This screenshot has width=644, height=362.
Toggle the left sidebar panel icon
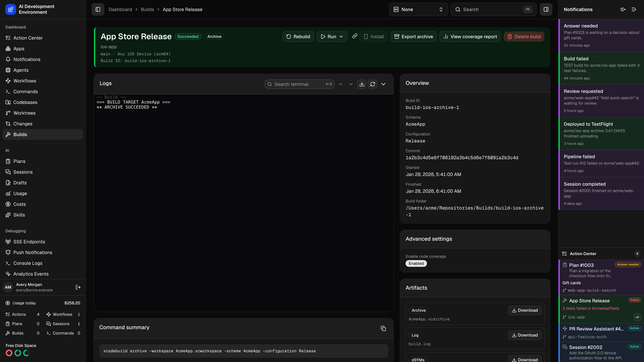pyautogui.click(x=98, y=10)
